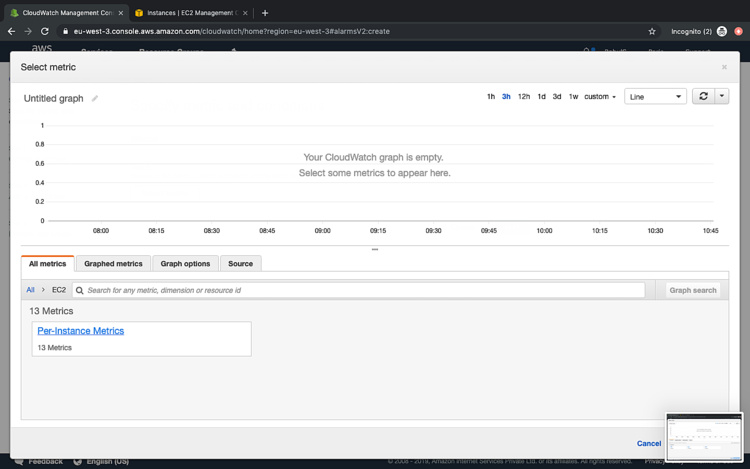750x469 pixels.
Task: Click the All breadcrumb link
Action: tap(30, 290)
